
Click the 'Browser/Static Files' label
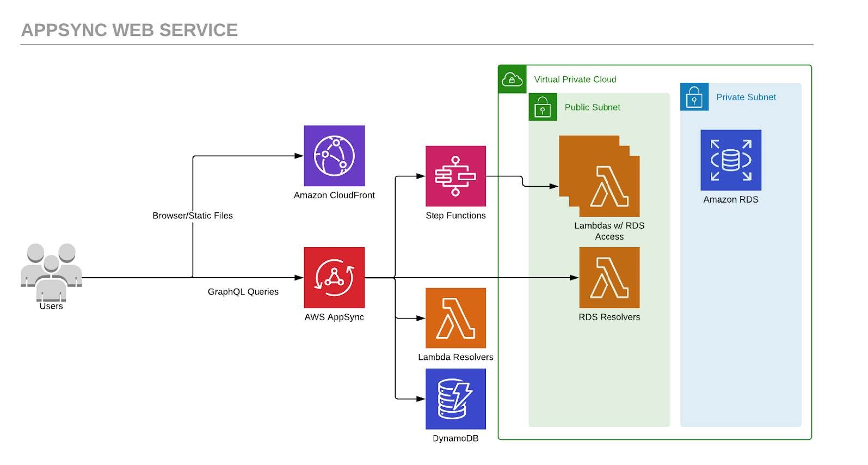pyautogui.click(x=193, y=216)
